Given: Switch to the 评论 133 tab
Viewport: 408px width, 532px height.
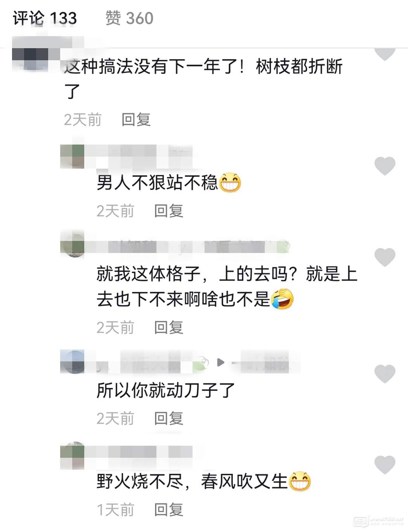Looking at the screenshot, I should (45, 18).
